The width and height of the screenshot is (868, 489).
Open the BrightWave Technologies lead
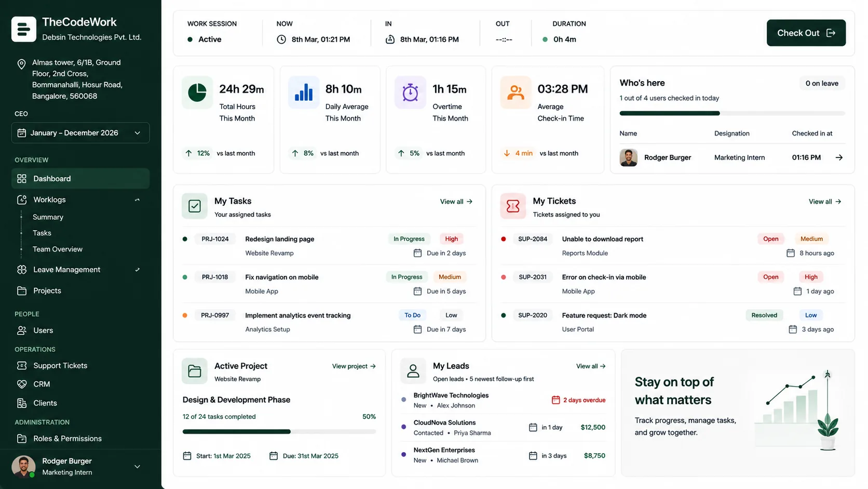click(504, 400)
